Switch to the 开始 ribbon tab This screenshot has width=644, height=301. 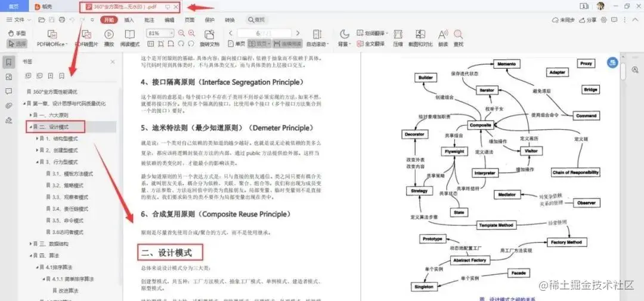[109, 20]
